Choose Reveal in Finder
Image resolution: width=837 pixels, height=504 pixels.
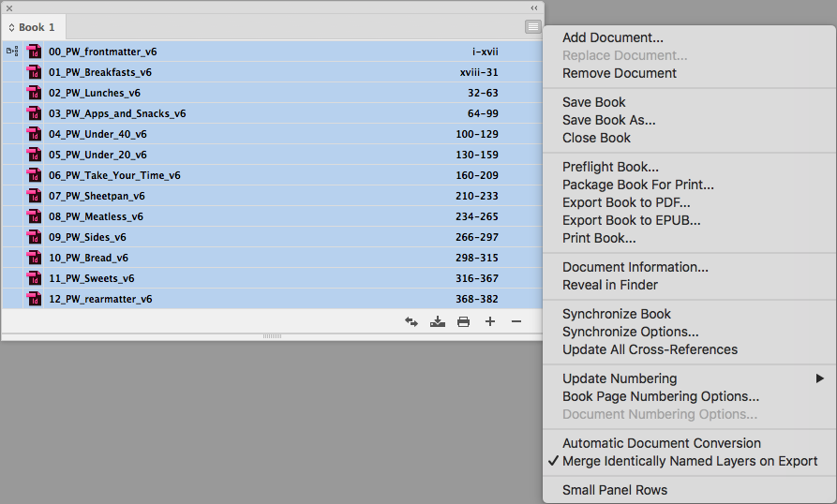tap(609, 285)
